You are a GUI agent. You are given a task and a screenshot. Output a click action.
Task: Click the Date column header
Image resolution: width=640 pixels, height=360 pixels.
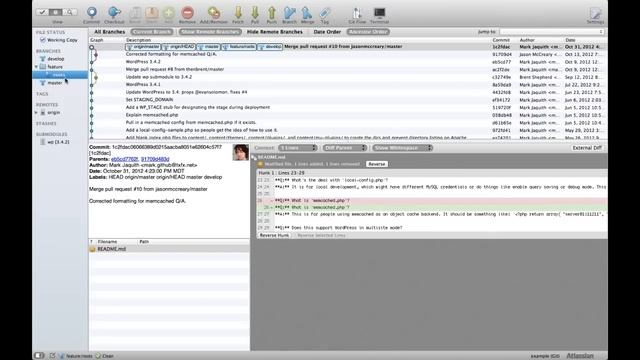570,40
